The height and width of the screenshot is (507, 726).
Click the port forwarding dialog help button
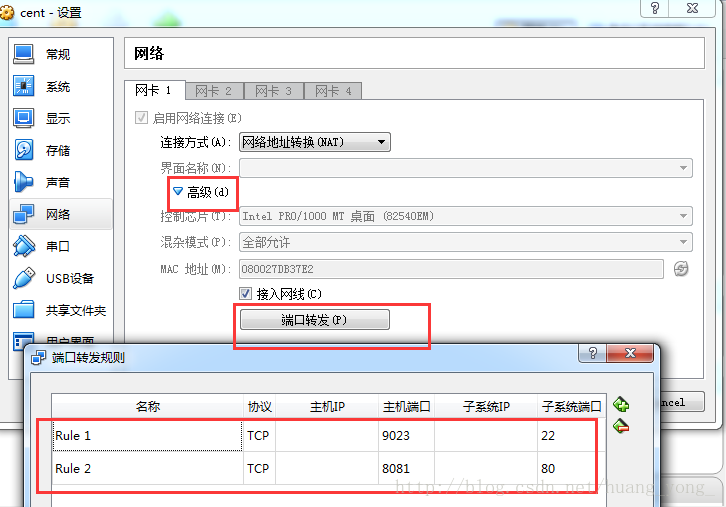point(592,354)
